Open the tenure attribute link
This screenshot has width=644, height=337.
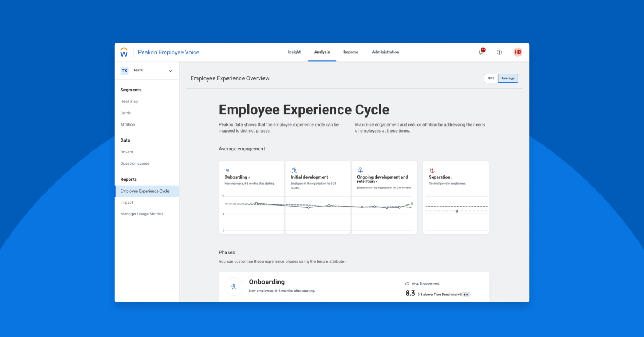point(331,261)
